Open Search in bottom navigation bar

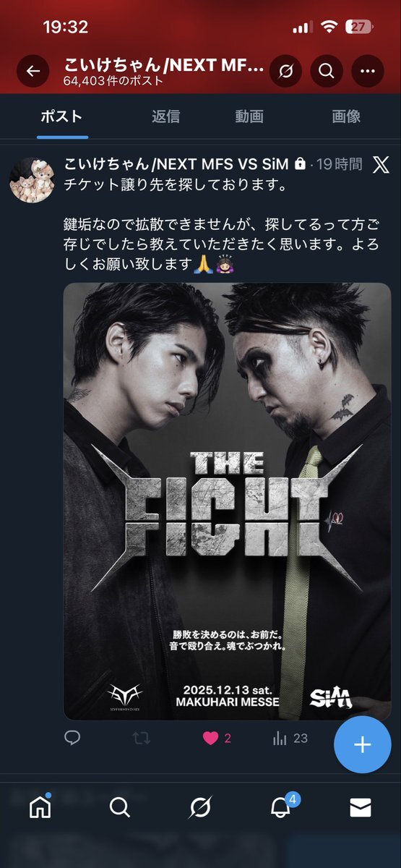click(x=120, y=807)
